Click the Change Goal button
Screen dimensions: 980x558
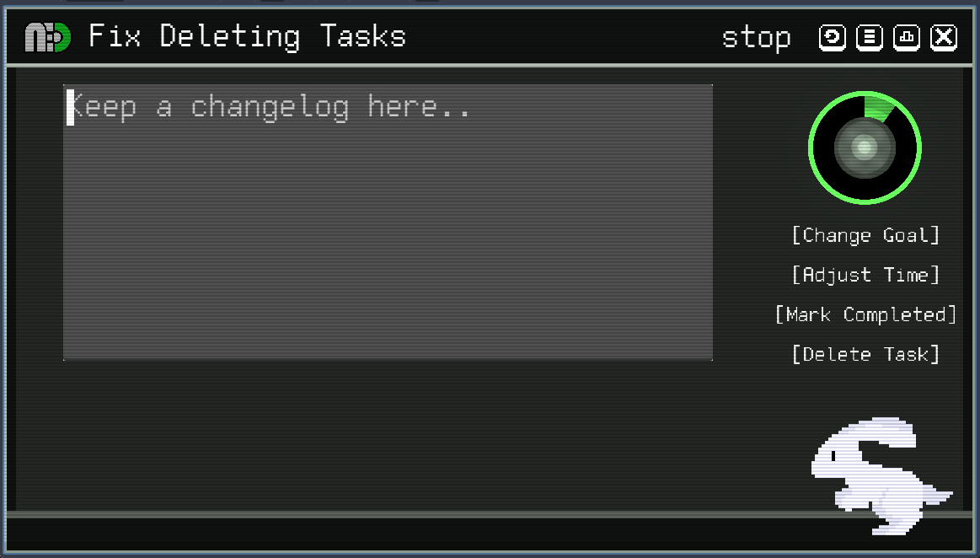865,235
